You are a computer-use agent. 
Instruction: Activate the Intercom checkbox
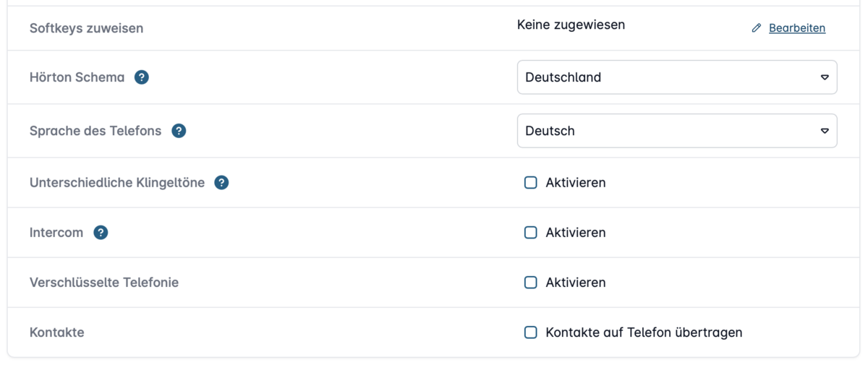click(x=531, y=233)
